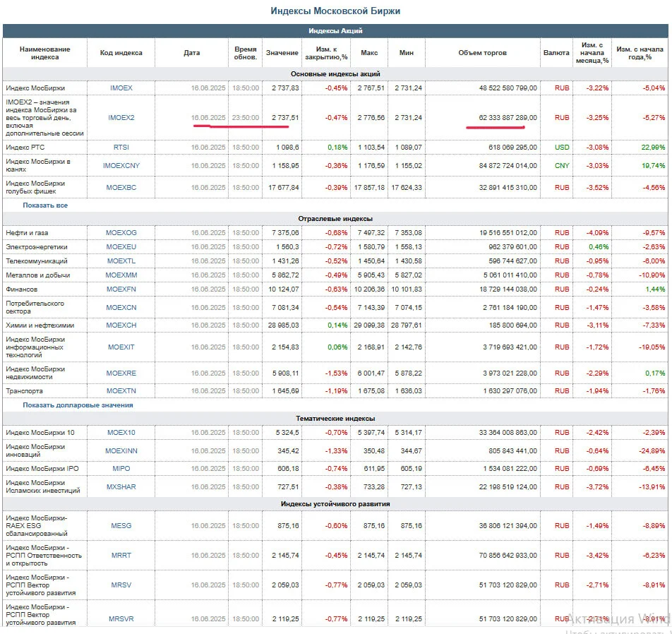
Task: Open the MRSVR index link
Action: (121, 619)
